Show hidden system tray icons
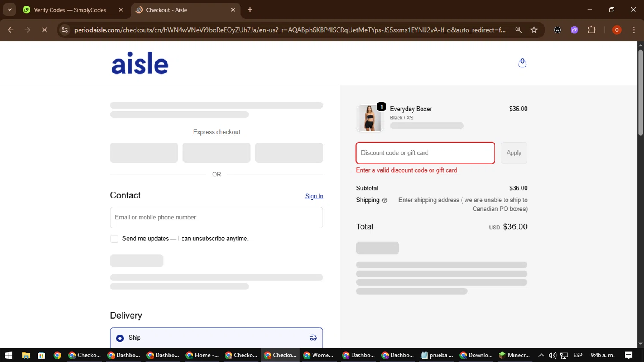This screenshot has height=362, width=644. click(541, 355)
